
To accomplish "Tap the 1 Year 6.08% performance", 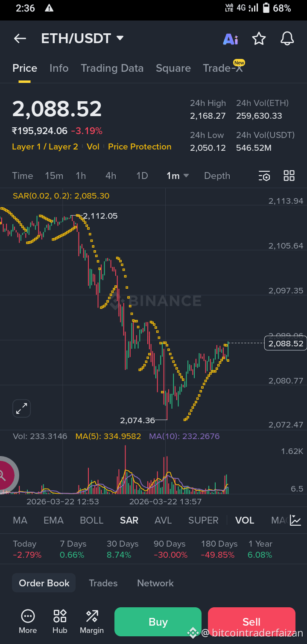I will (x=260, y=549).
